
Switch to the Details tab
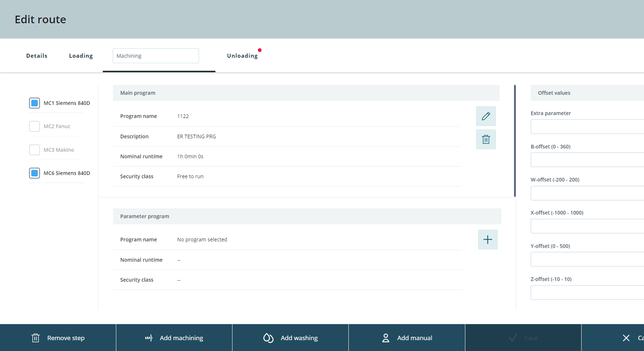[37, 56]
